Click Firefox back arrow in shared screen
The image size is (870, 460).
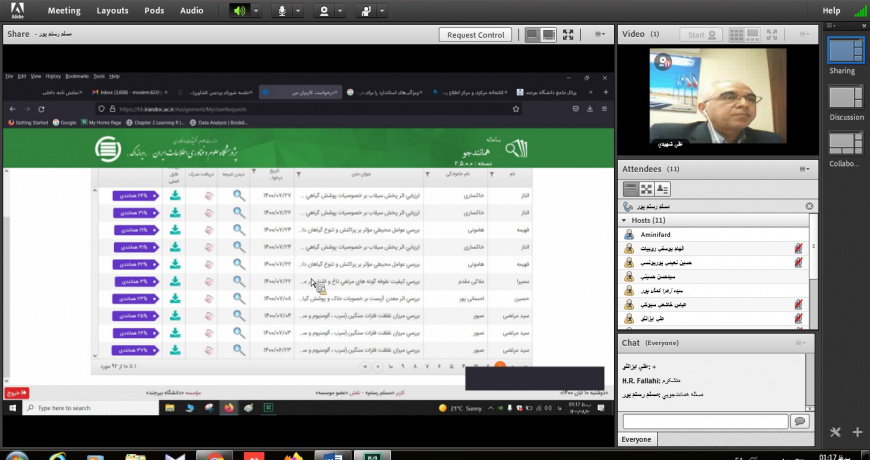[x=13, y=109]
